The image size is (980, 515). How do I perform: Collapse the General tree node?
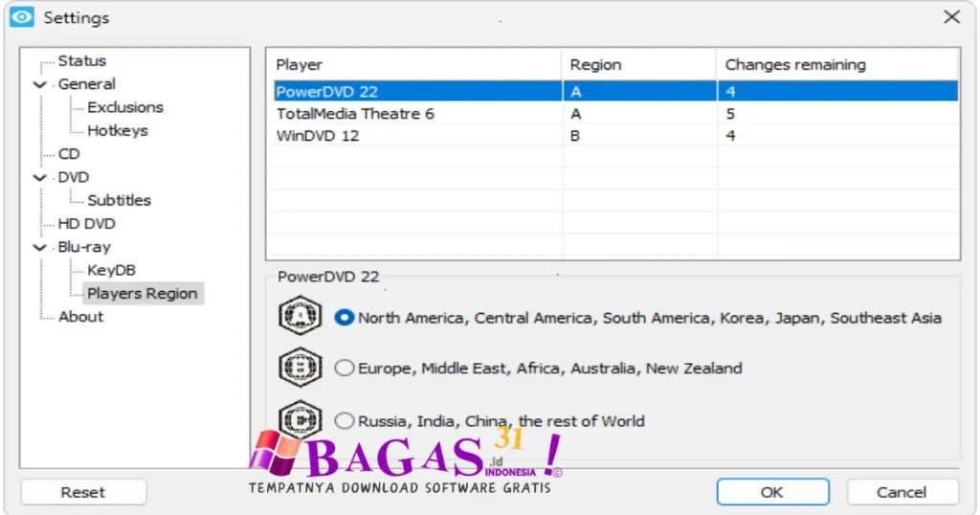click(x=39, y=84)
